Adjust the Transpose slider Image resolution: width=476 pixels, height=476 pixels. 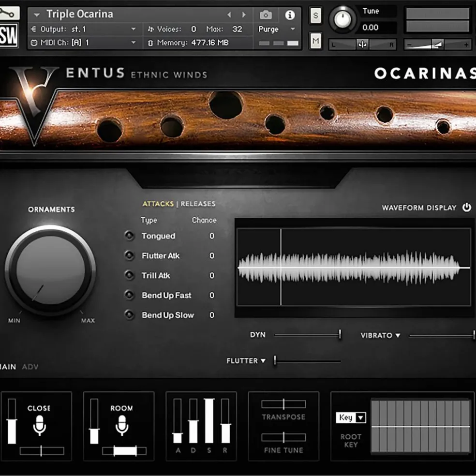(x=283, y=404)
